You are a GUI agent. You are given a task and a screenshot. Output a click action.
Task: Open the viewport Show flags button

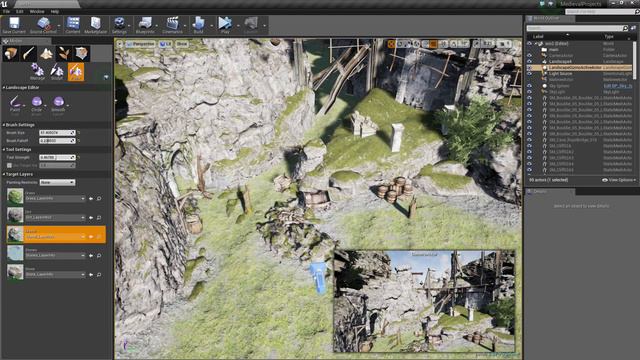click(182, 44)
